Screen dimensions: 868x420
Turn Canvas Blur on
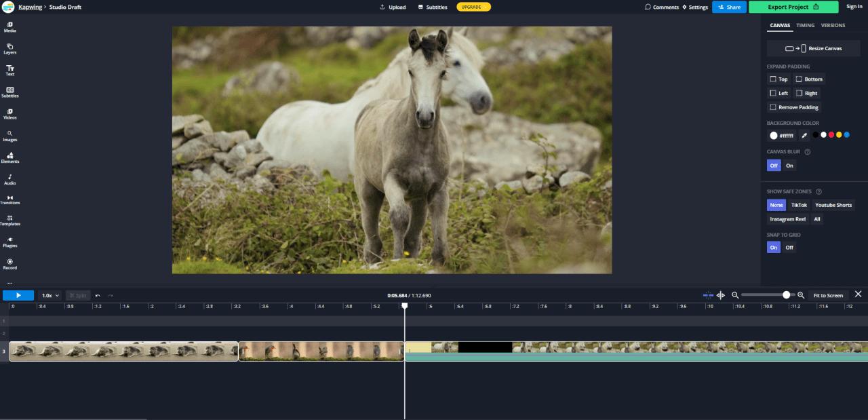point(789,166)
